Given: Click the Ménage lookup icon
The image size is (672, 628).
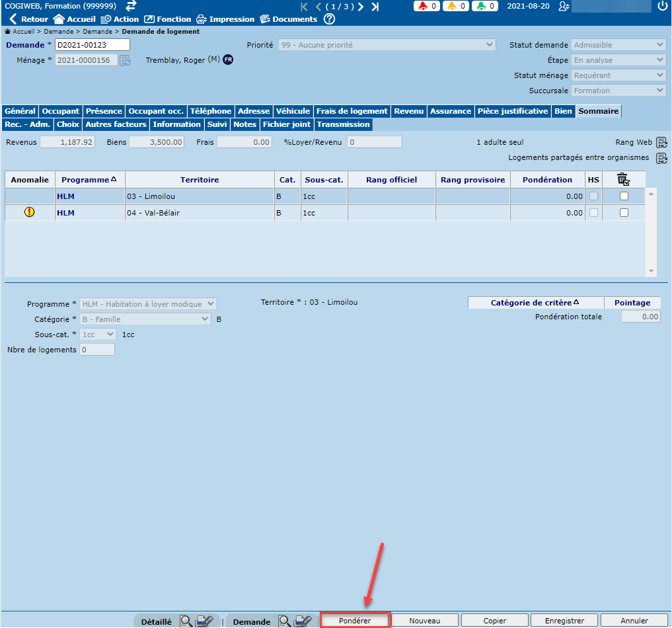Looking at the screenshot, I should [x=126, y=60].
